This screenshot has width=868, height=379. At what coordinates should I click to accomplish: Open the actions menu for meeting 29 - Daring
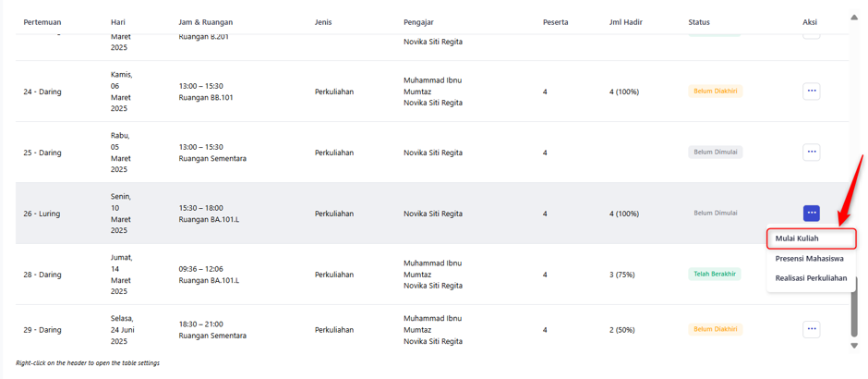(x=811, y=329)
